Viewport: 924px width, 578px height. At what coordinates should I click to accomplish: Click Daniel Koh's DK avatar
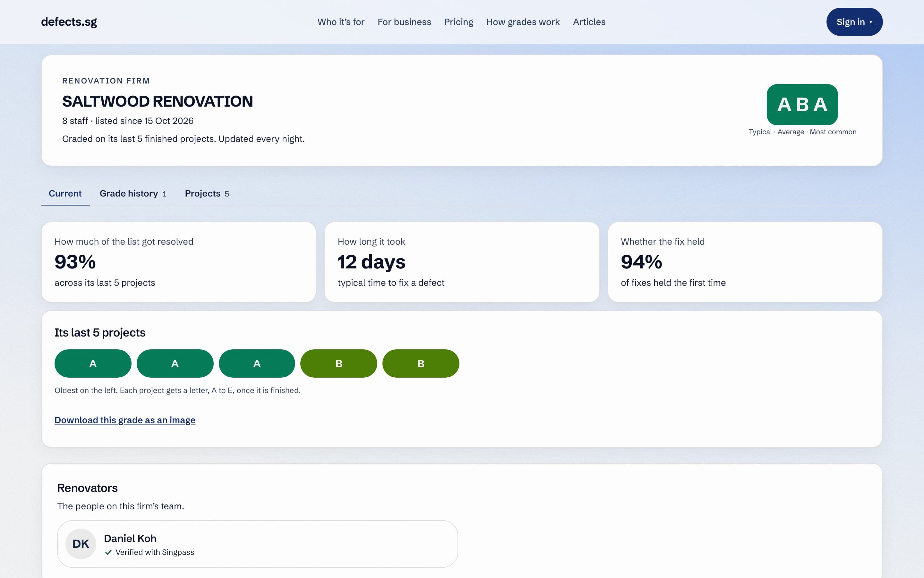pyautogui.click(x=81, y=544)
